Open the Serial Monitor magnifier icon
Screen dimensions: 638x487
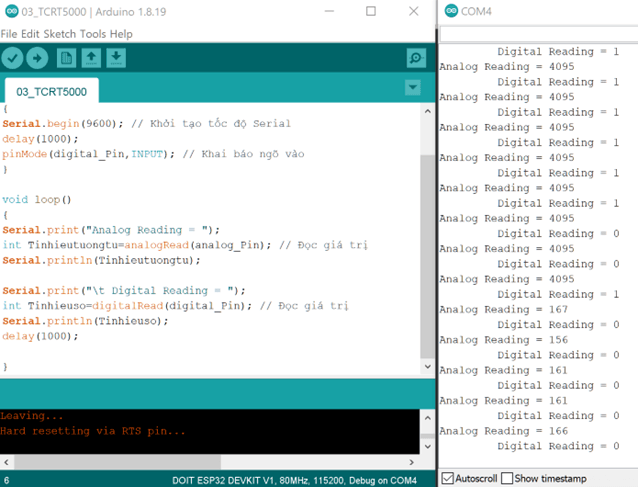[x=416, y=58]
